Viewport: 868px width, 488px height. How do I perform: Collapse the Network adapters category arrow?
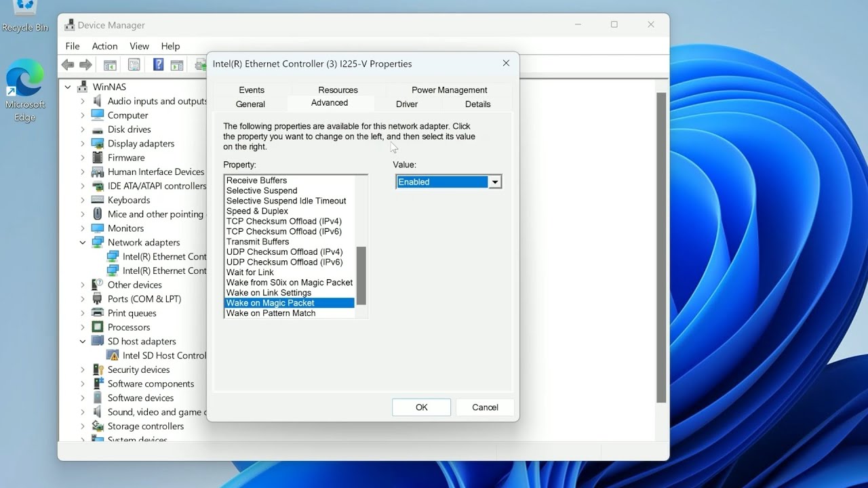(83, 243)
